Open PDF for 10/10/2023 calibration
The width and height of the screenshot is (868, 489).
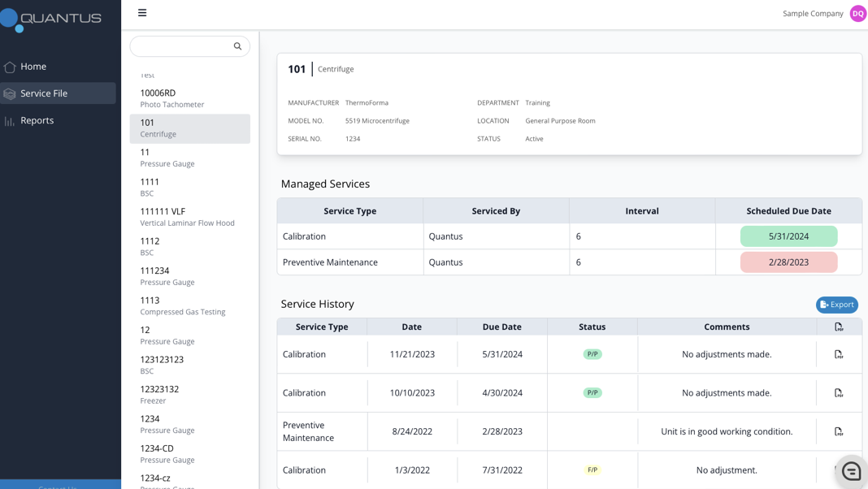[x=838, y=393]
